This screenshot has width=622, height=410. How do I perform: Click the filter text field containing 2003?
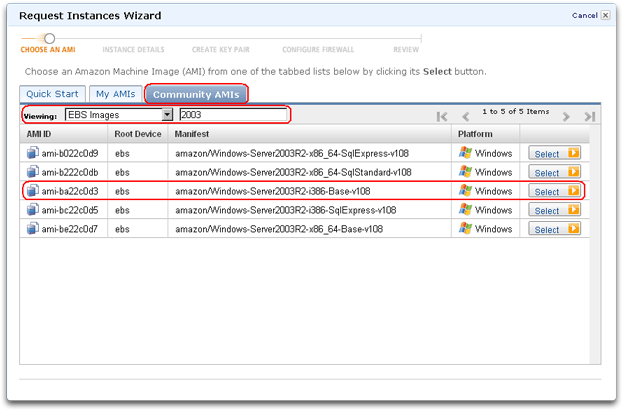[x=233, y=115]
